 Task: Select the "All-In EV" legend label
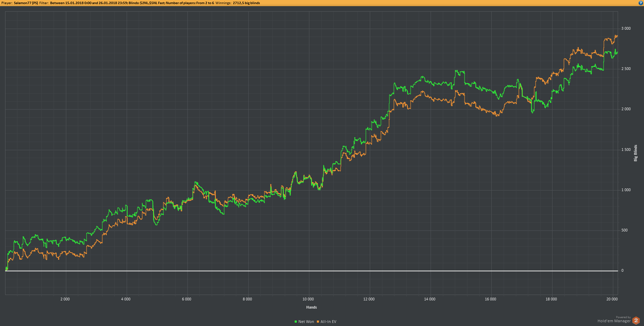(x=328, y=322)
